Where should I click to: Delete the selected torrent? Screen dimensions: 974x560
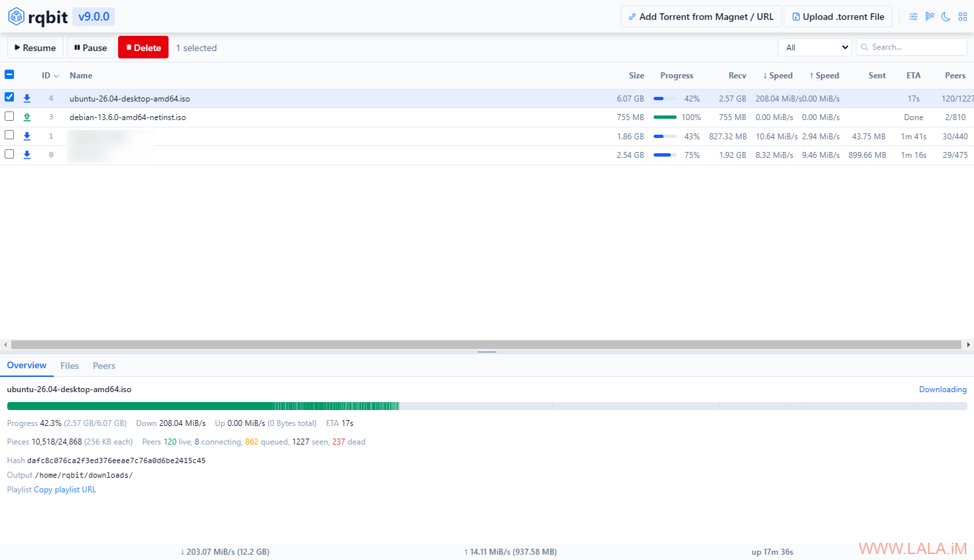click(143, 48)
